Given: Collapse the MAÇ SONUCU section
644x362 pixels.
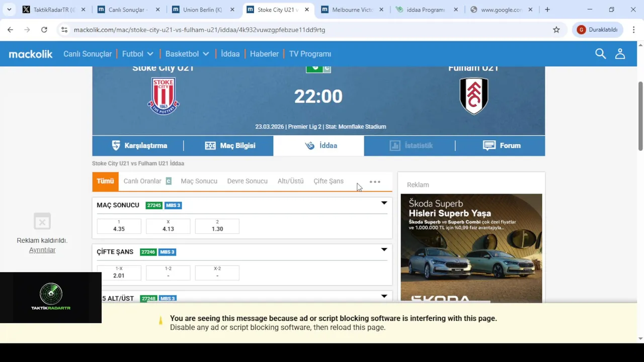Looking at the screenshot, I should pos(384,203).
